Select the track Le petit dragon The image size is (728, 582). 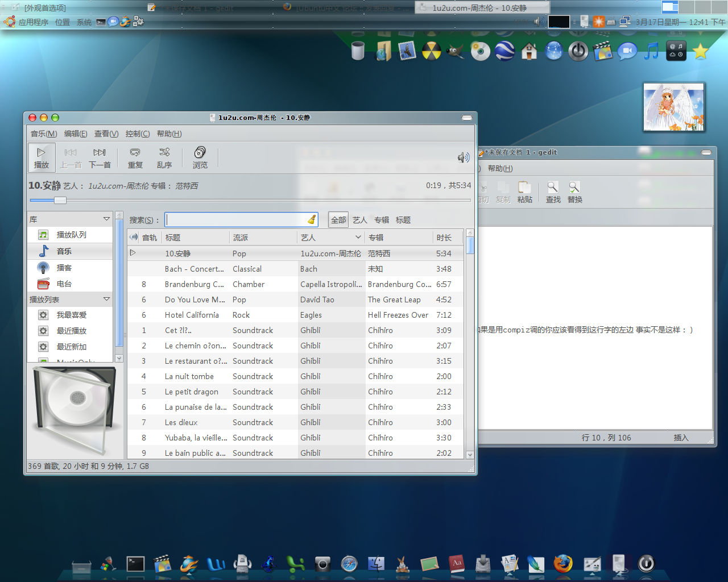(x=296, y=392)
